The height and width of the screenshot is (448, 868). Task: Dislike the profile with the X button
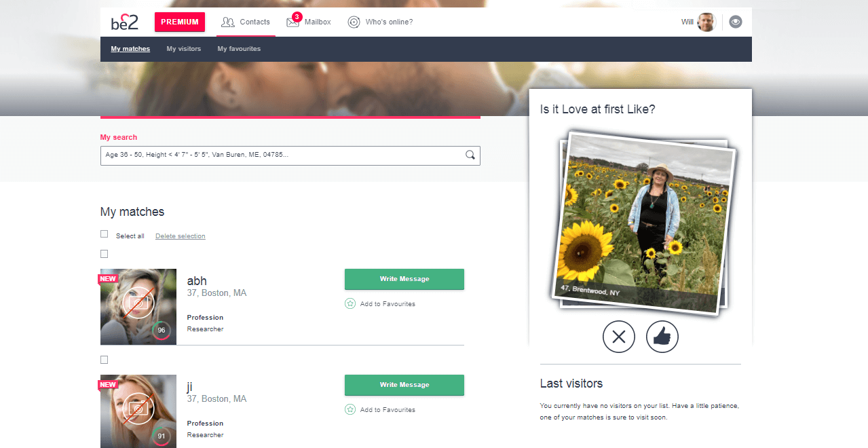(619, 337)
